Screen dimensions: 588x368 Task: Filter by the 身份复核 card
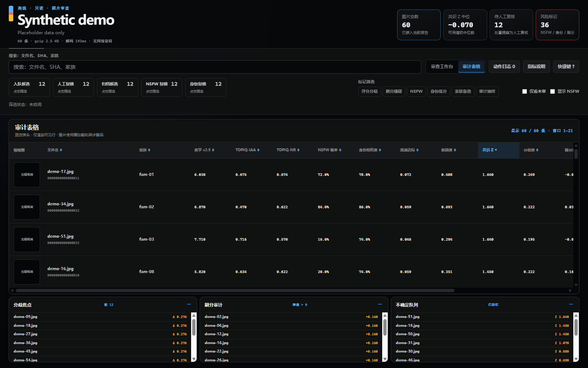[206, 87]
